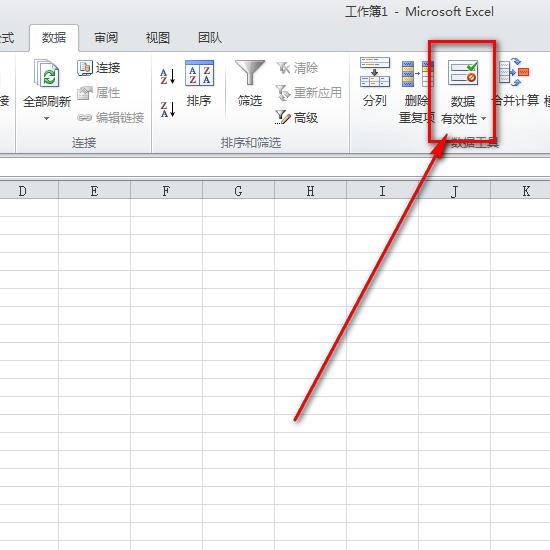
Task: Click the Data Validation (数据有效性) icon
Action: 463,73
